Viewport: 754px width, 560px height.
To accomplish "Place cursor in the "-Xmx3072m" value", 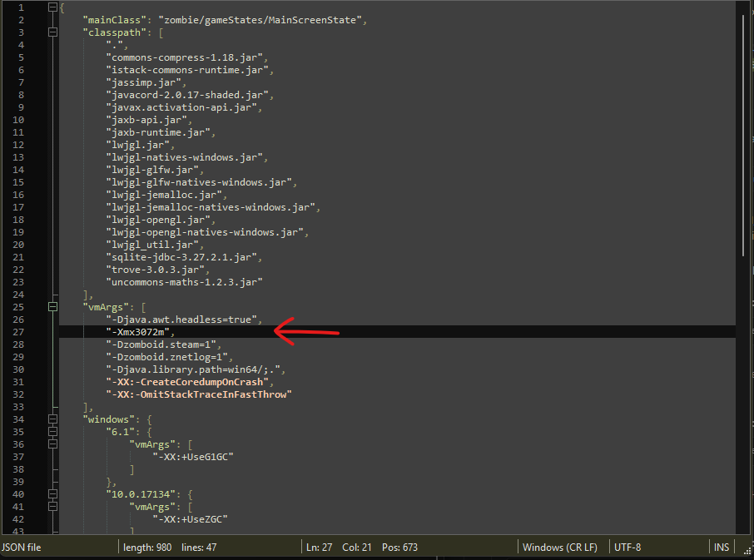I will [x=137, y=332].
